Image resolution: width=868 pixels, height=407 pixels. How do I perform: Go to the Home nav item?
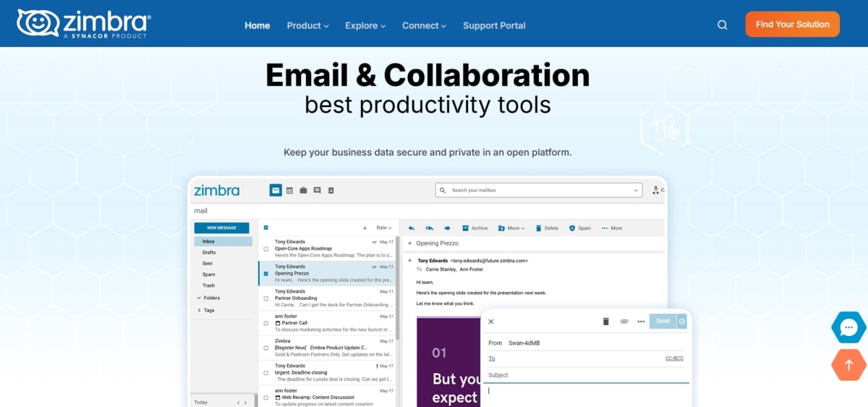coord(257,25)
